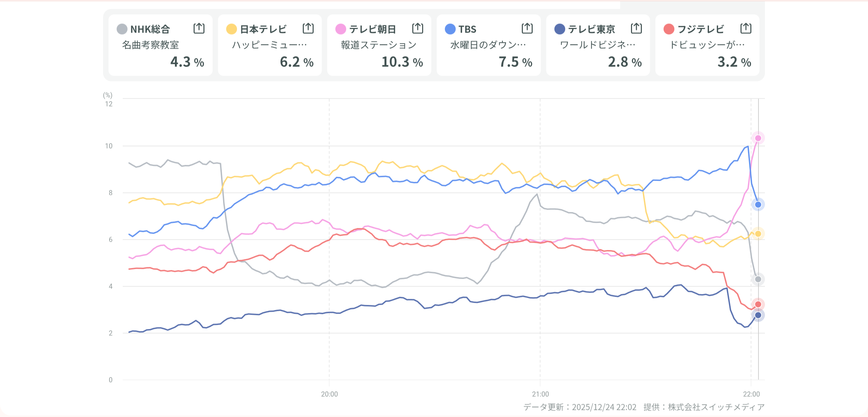Click red フジテレビ endpoint marker on chart
Screen dimensions: 868x417
tap(758, 304)
